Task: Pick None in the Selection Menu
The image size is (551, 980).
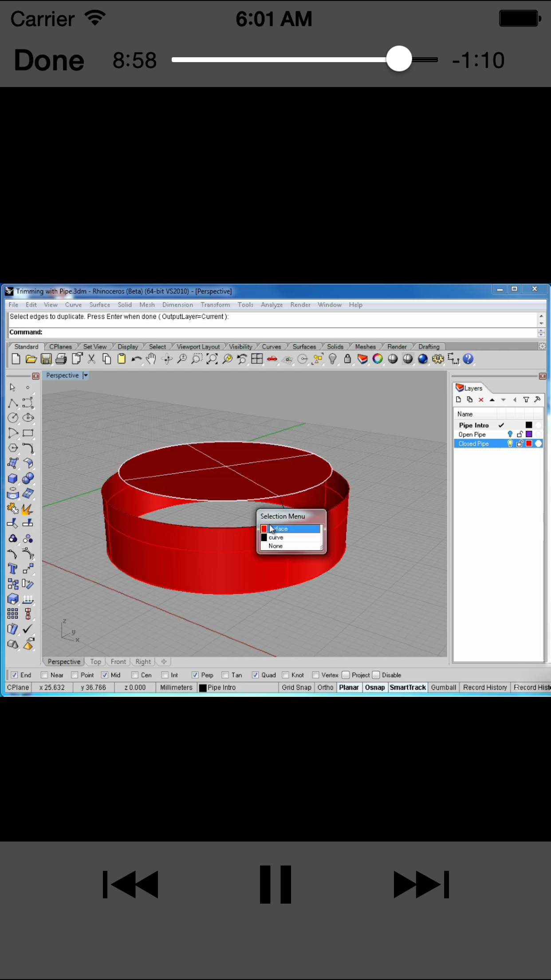Action: pos(275,546)
